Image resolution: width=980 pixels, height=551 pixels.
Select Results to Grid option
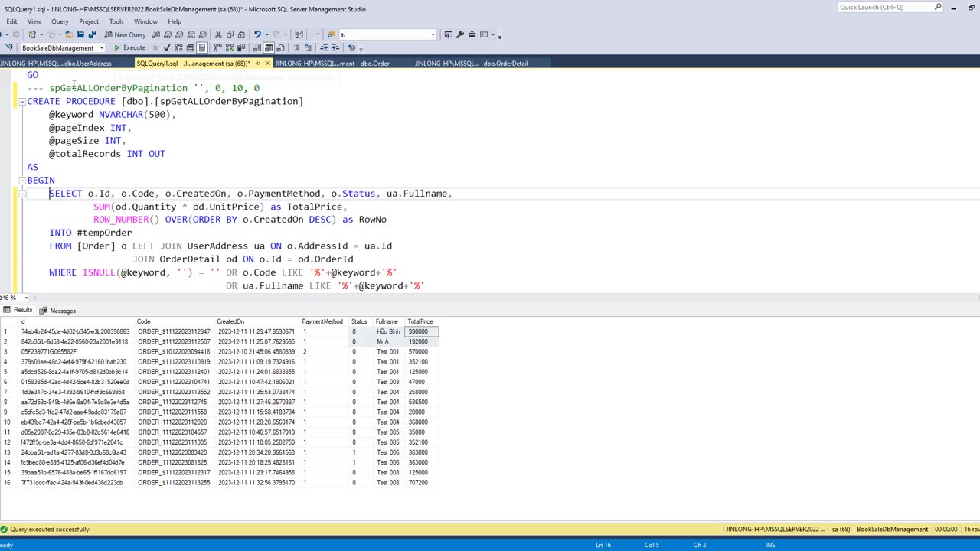pos(268,47)
